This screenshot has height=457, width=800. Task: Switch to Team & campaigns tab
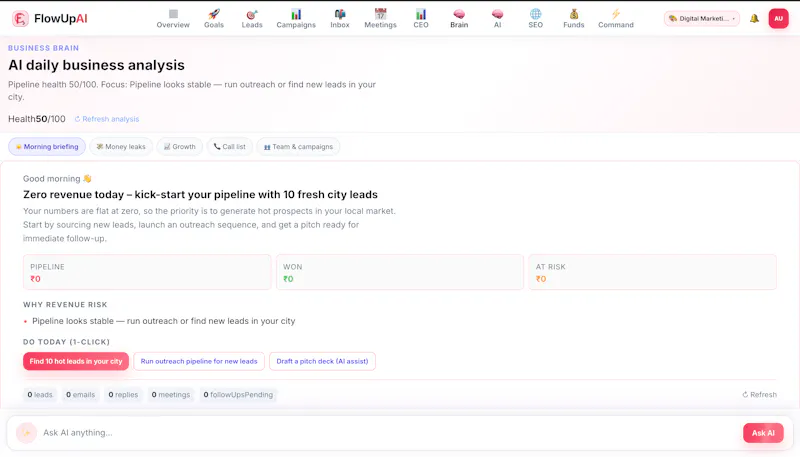coord(298,147)
